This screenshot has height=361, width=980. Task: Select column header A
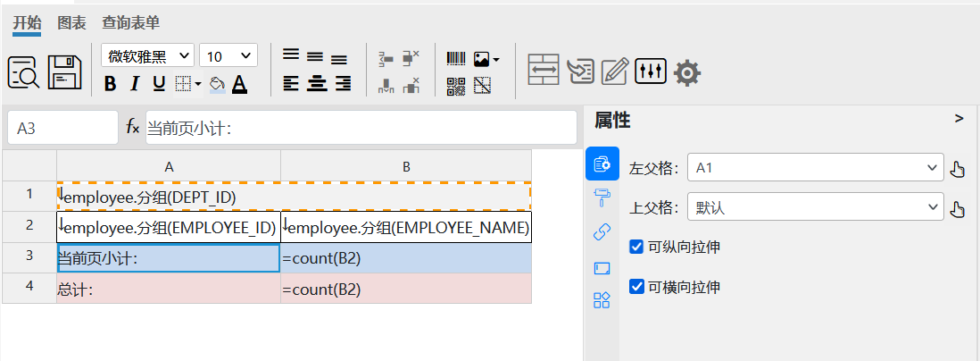(169, 166)
